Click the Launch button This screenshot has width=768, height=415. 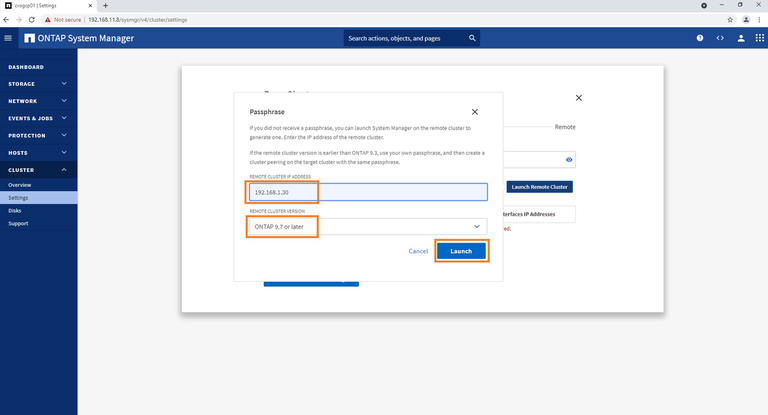[461, 251]
